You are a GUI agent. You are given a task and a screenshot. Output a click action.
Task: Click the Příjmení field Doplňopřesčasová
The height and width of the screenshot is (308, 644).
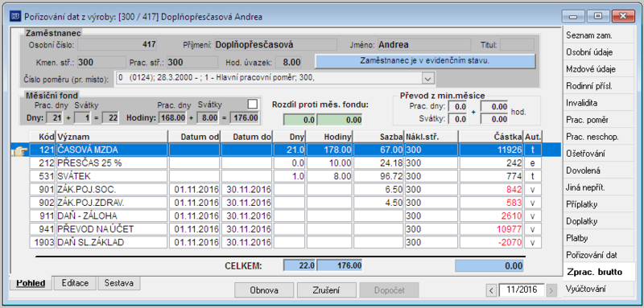pos(275,44)
